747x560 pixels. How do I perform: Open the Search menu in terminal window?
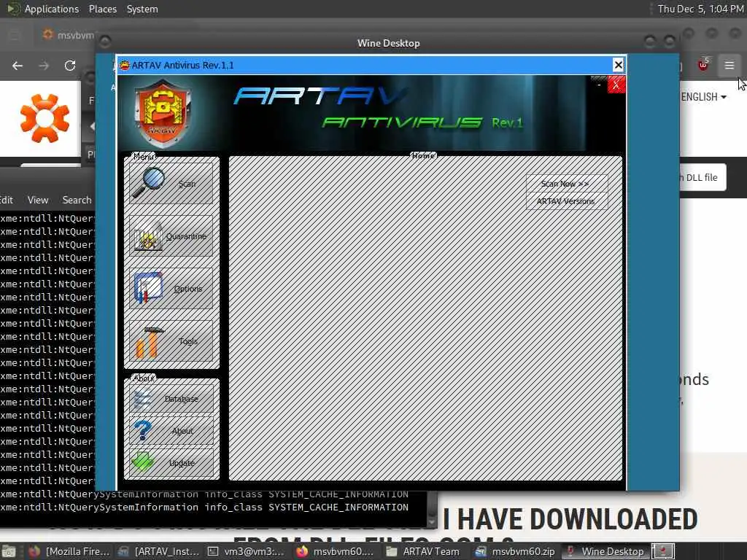coord(77,200)
